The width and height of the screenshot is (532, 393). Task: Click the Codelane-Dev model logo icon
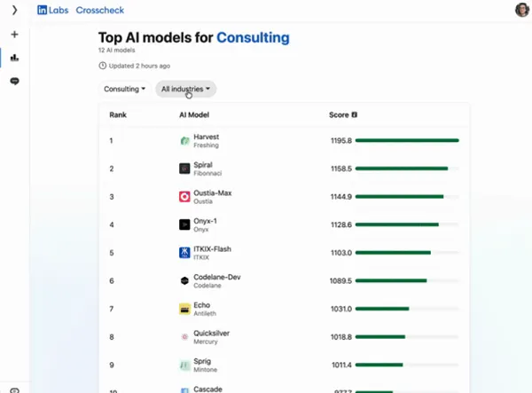point(184,280)
